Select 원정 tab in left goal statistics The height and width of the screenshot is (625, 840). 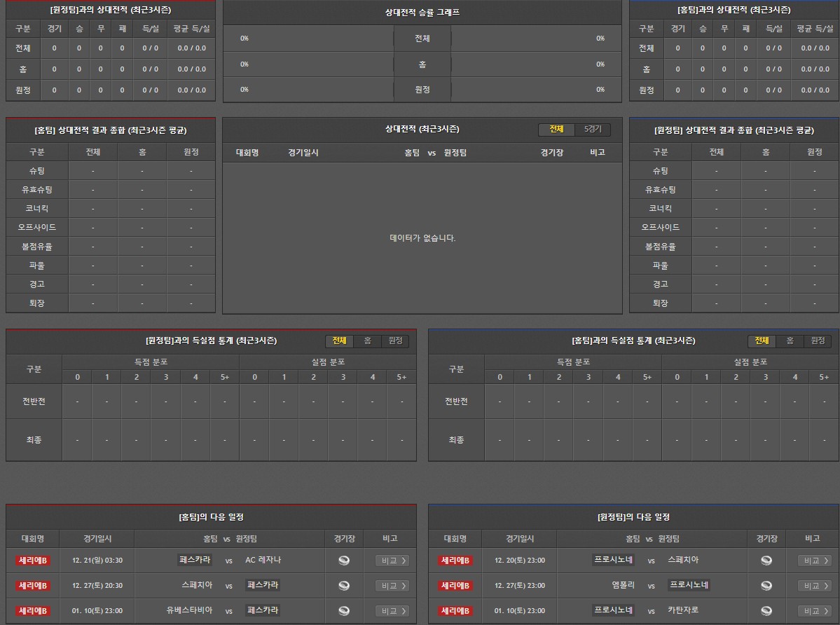point(395,341)
